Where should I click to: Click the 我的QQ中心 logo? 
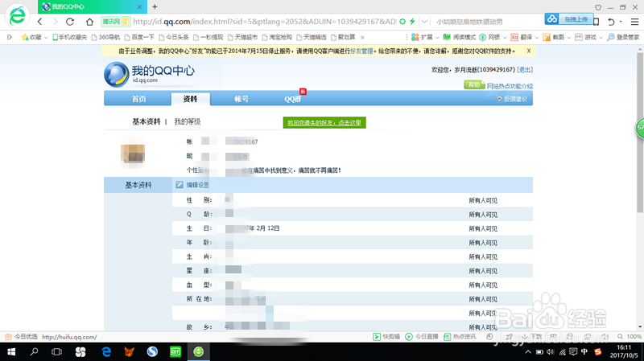click(x=150, y=74)
